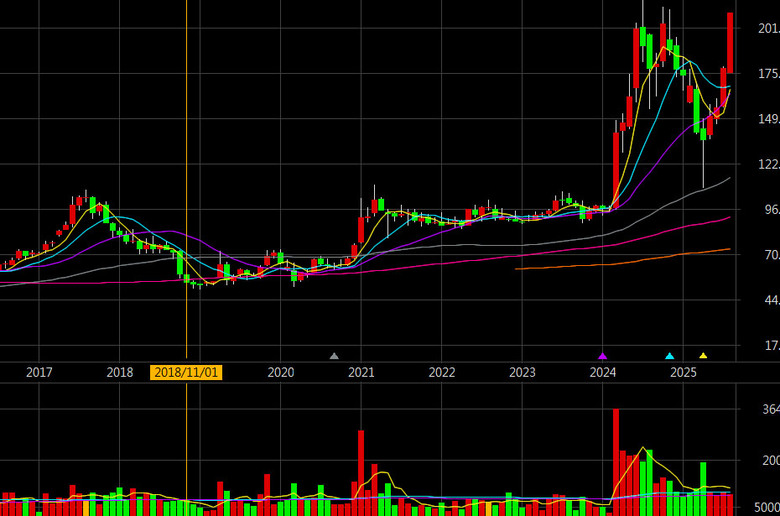Click the 2023 year label on time axis
780x516 pixels.
(522, 372)
